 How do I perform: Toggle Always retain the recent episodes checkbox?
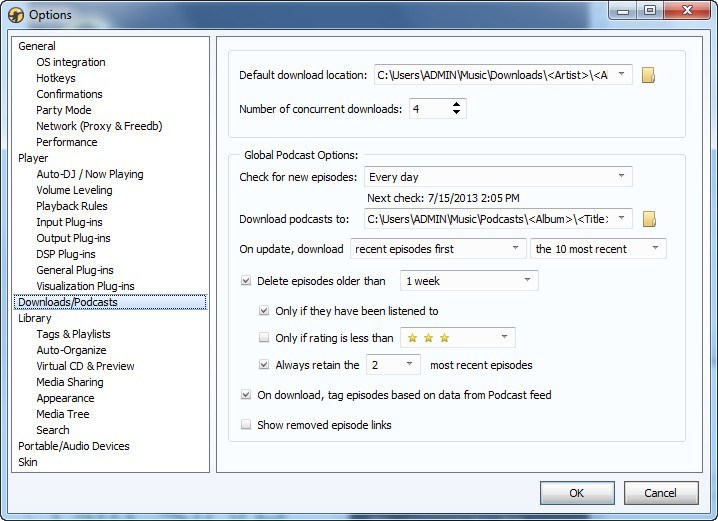point(264,365)
